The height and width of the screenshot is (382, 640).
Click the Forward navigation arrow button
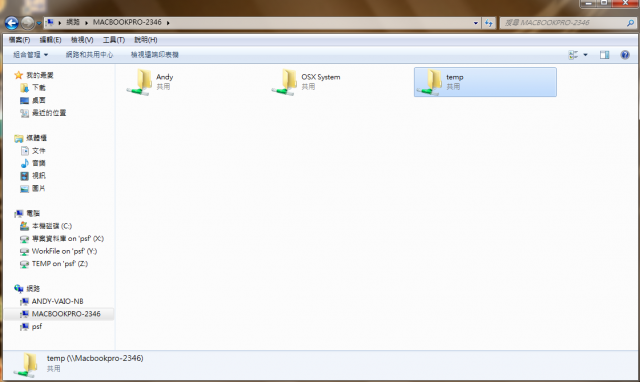28,23
